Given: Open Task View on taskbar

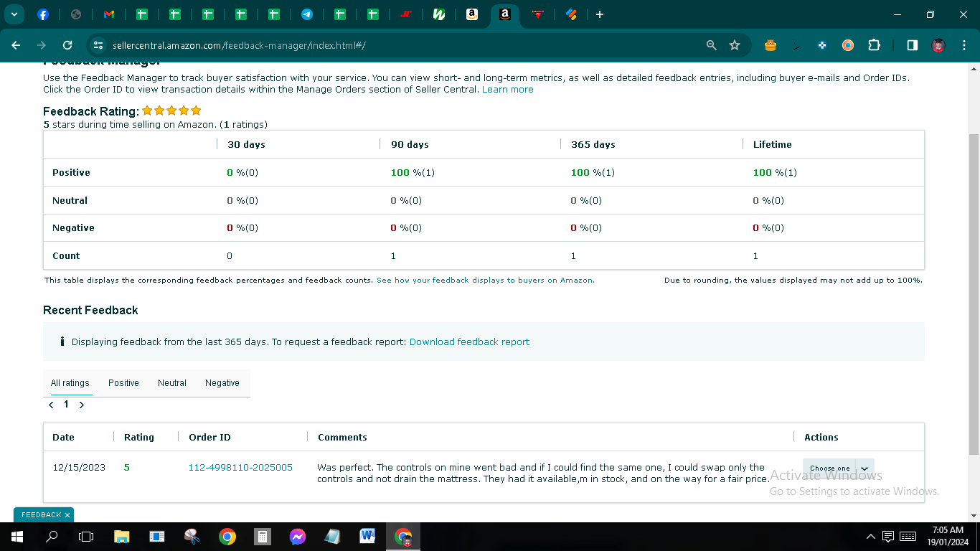Looking at the screenshot, I should coord(86,536).
